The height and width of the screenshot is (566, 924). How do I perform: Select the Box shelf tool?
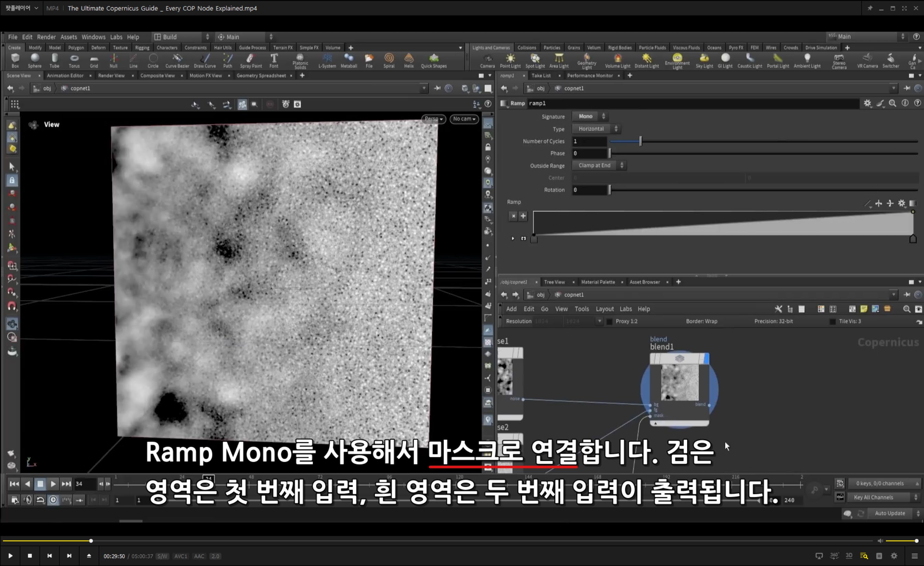pyautogui.click(x=15, y=60)
